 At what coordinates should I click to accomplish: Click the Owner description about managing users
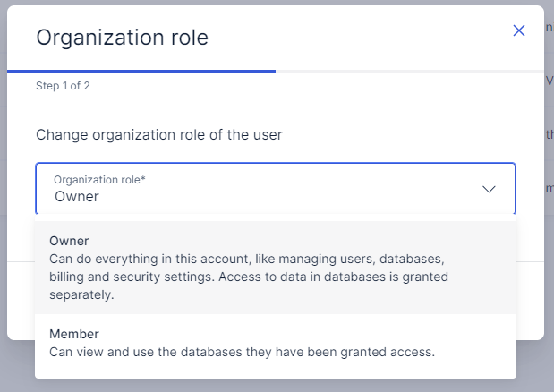(246, 259)
